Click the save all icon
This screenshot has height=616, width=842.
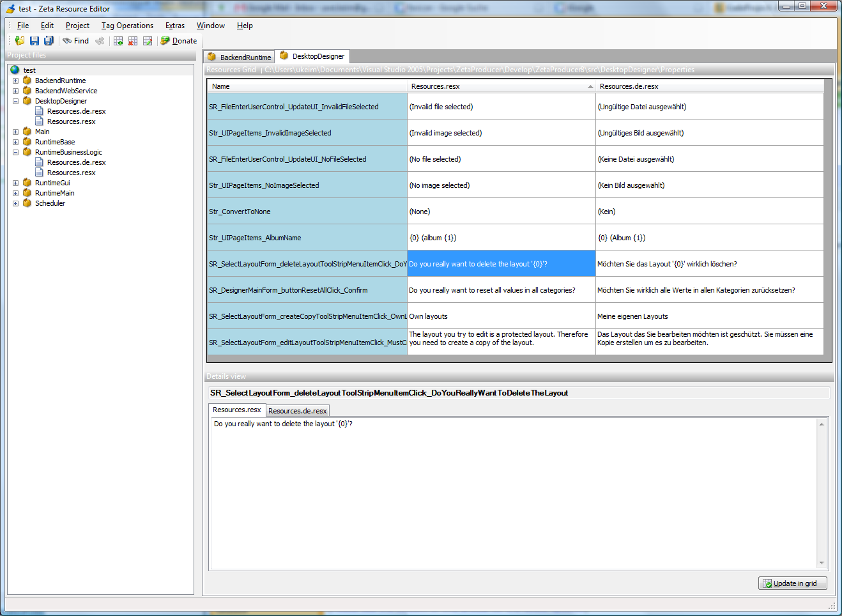[x=49, y=41]
